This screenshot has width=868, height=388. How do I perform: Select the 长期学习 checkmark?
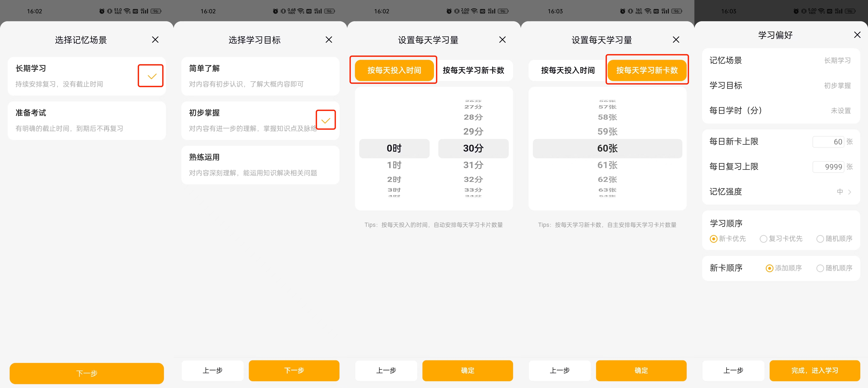coord(152,76)
